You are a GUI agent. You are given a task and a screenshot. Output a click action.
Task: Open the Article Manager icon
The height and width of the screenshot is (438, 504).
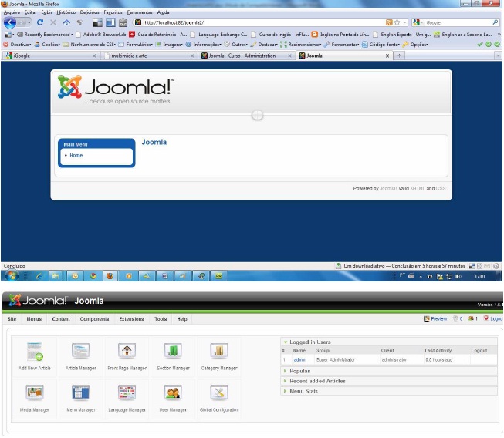[x=81, y=356]
